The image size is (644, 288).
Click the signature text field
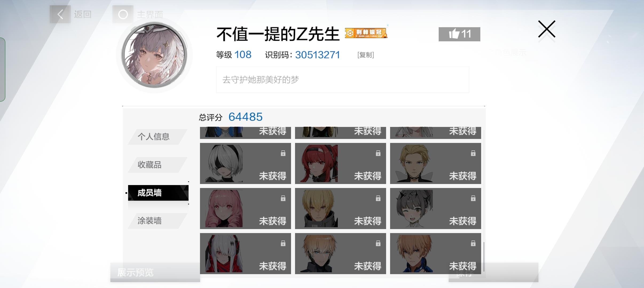(343, 80)
